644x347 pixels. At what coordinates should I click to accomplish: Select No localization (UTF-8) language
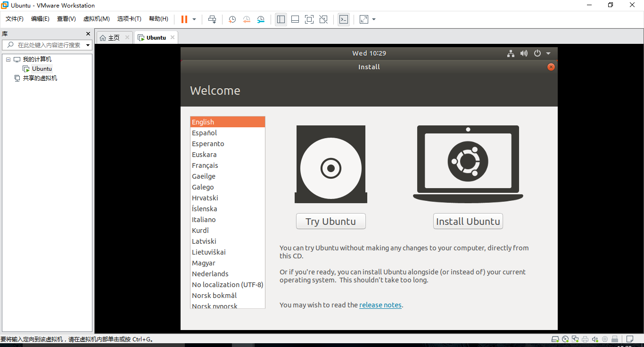coord(228,285)
